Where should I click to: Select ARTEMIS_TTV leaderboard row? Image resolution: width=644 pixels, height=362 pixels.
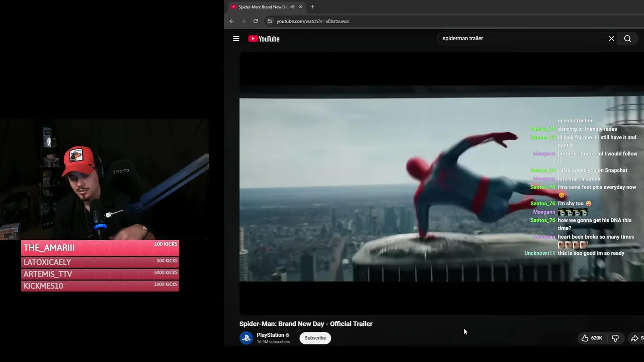pyautogui.click(x=100, y=274)
